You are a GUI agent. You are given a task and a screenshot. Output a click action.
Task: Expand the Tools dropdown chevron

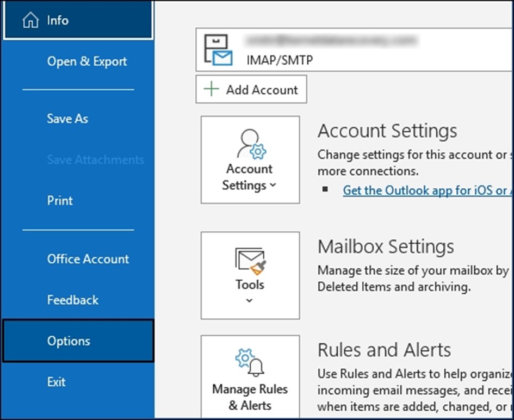pyautogui.click(x=250, y=300)
